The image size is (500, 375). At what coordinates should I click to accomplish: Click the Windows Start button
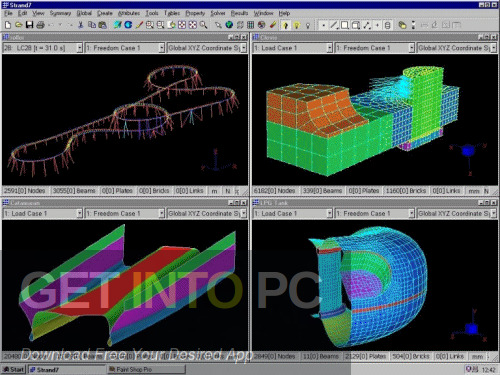click(14, 369)
